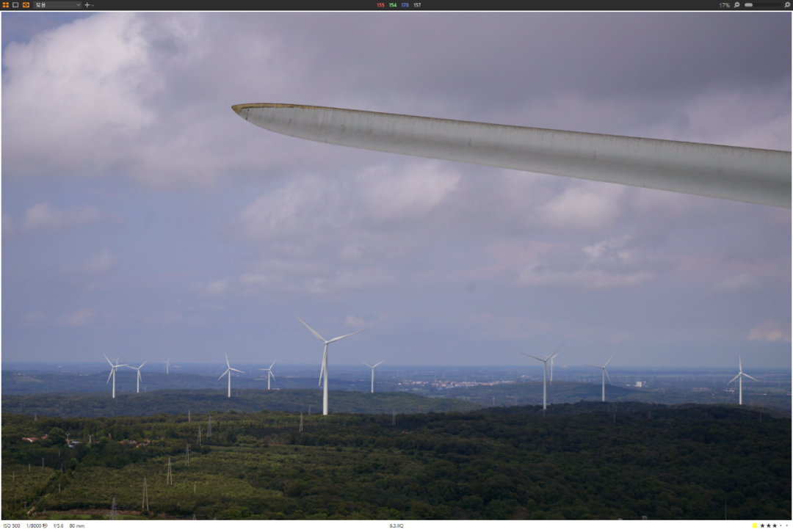Viewport: 793px width, 532px height.
Task: Click the zoom out magnifier icon
Action: click(737, 5)
